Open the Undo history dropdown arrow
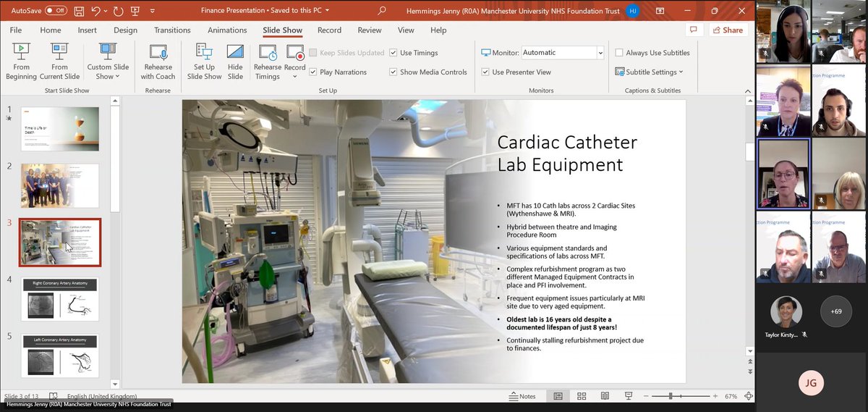The image size is (868, 412). click(106, 11)
